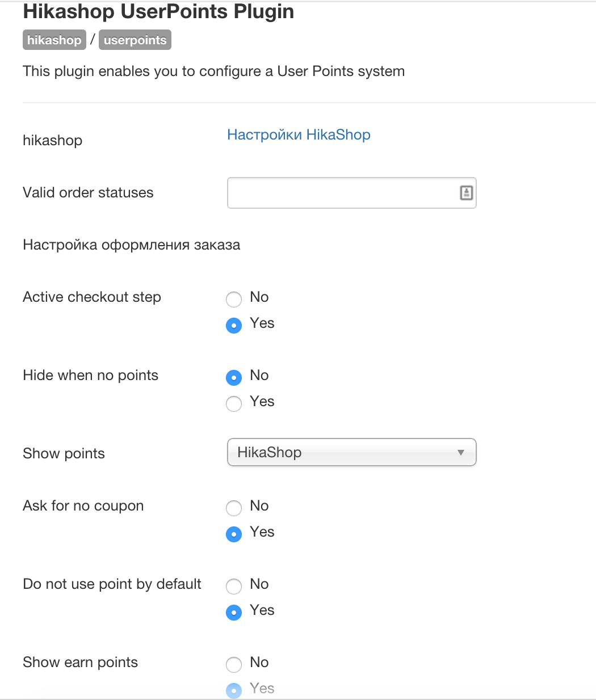Choose Yes for Hide when no points
This screenshot has height=700, width=596.
[234, 404]
